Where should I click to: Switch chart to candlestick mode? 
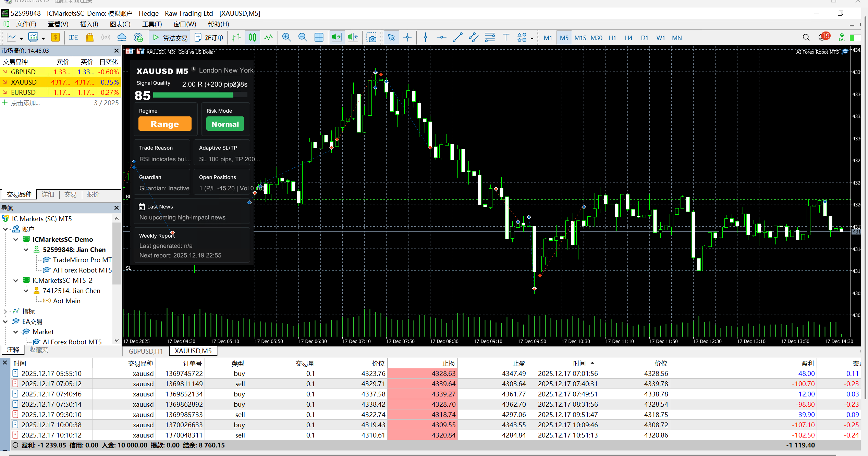tap(253, 38)
